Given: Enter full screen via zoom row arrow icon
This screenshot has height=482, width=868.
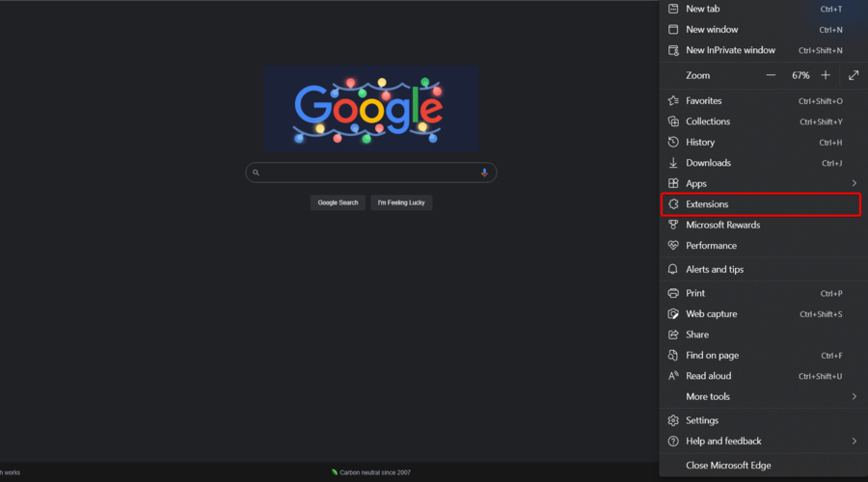Looking at the screenshot, I should tap(854, 75).
